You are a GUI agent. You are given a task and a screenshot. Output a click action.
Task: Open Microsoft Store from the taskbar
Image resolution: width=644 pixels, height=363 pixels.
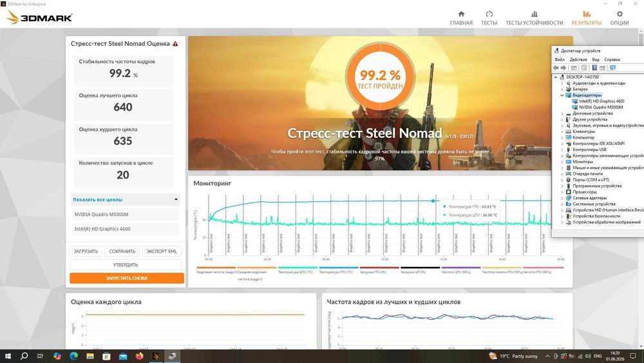(106, 356)
